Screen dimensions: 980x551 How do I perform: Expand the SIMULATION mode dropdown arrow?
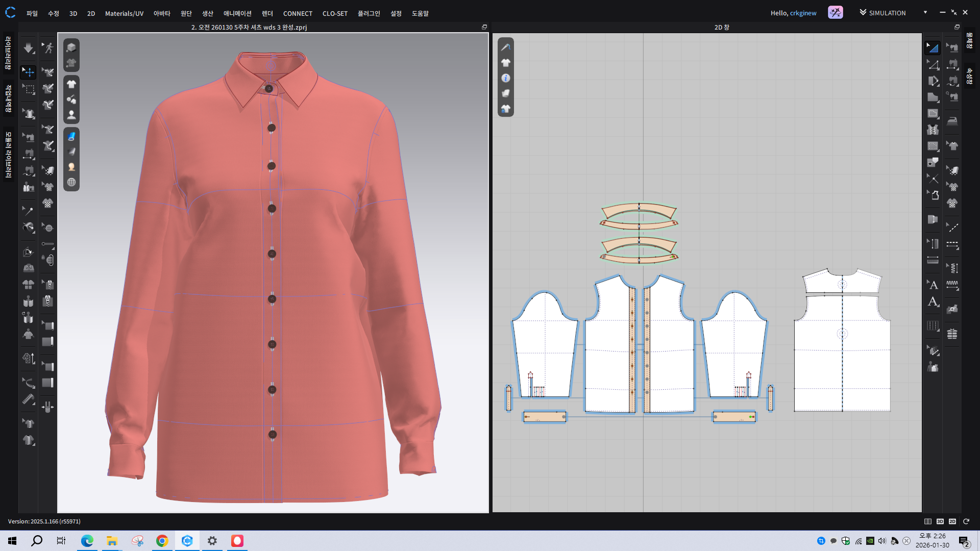pos(925,12)
